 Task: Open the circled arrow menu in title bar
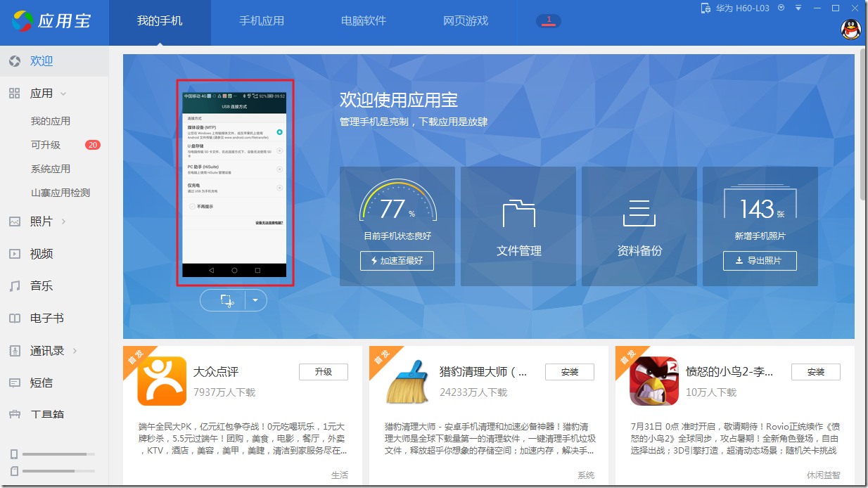(x=781, y=8)
